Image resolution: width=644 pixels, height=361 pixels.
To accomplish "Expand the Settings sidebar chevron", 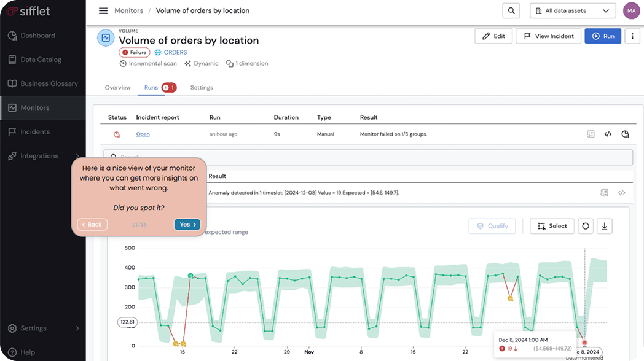I will [x=77, y=328].
